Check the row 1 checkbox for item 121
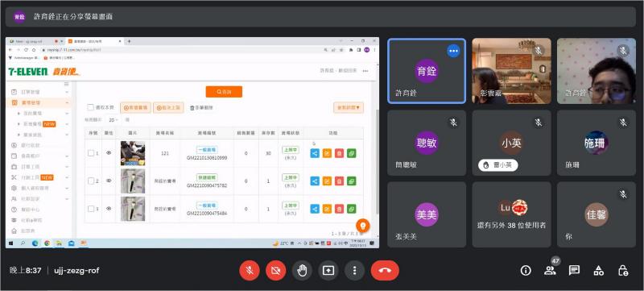Image resolution: width=644 pixels, height=291 pixels. coord(91,153)
